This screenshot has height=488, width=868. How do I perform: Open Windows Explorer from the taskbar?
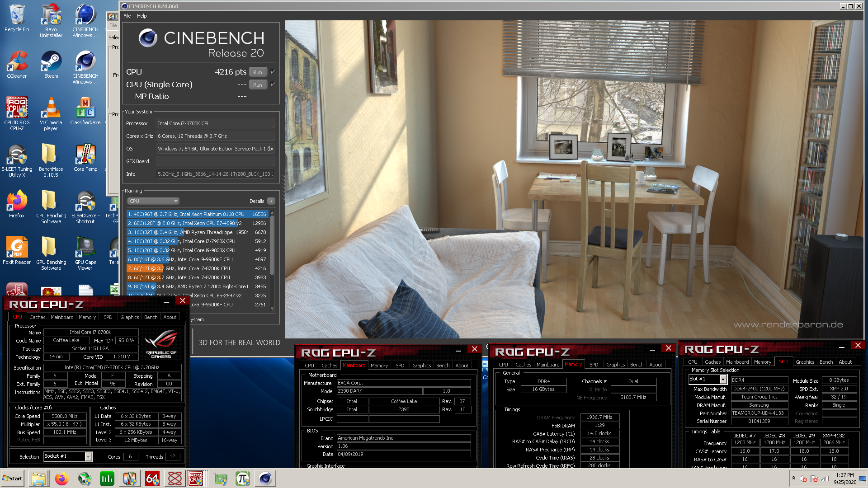coord(39,479)
